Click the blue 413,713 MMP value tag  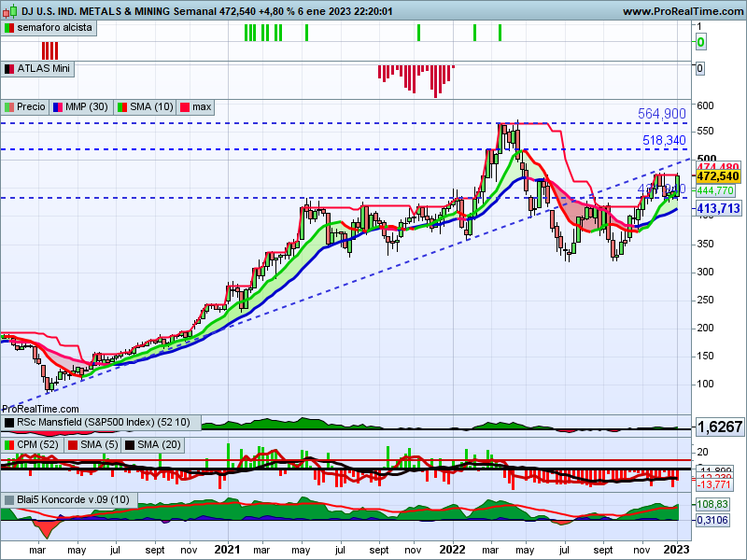coord(718,208)
